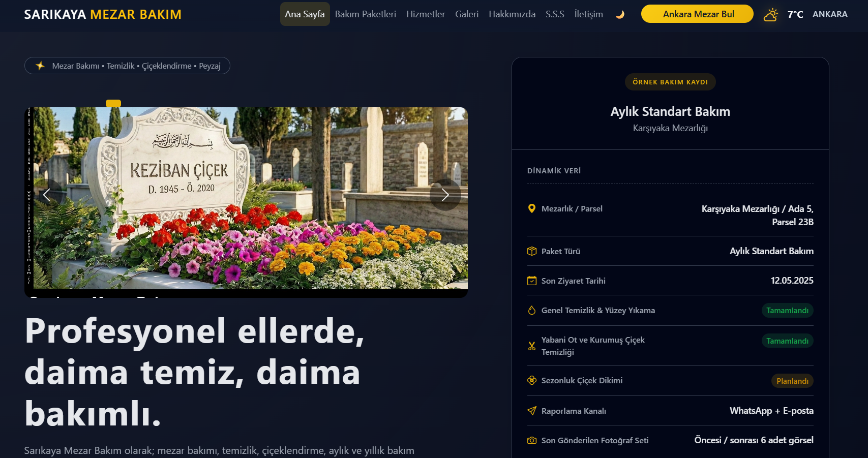This screenshot has height=458, width=868.
Task: Advance the slideshow with the next arrow
Action: coord(445,195)
